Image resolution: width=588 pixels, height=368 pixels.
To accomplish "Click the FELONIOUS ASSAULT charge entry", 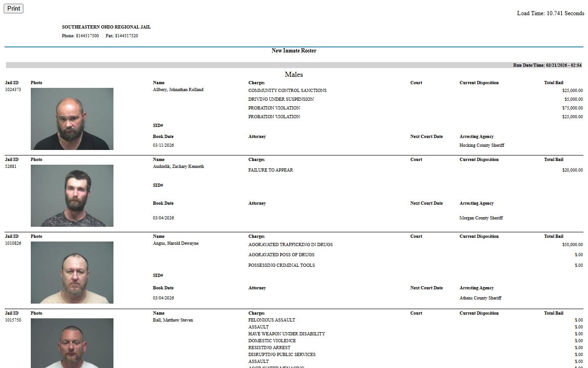I will (x=271, y=320).
